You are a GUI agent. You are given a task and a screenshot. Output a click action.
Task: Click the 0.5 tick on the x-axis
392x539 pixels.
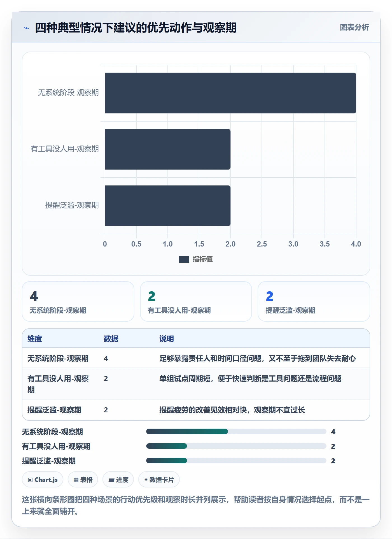(136, 244)
